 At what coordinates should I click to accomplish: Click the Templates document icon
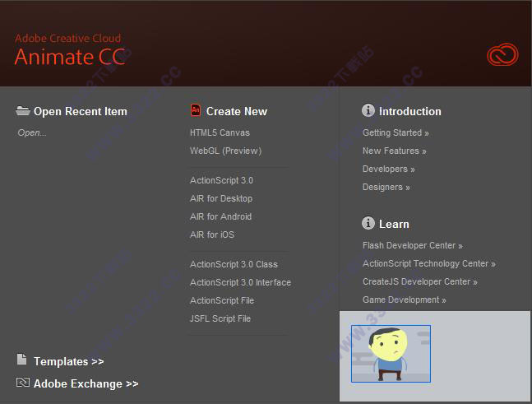point(21,360)
